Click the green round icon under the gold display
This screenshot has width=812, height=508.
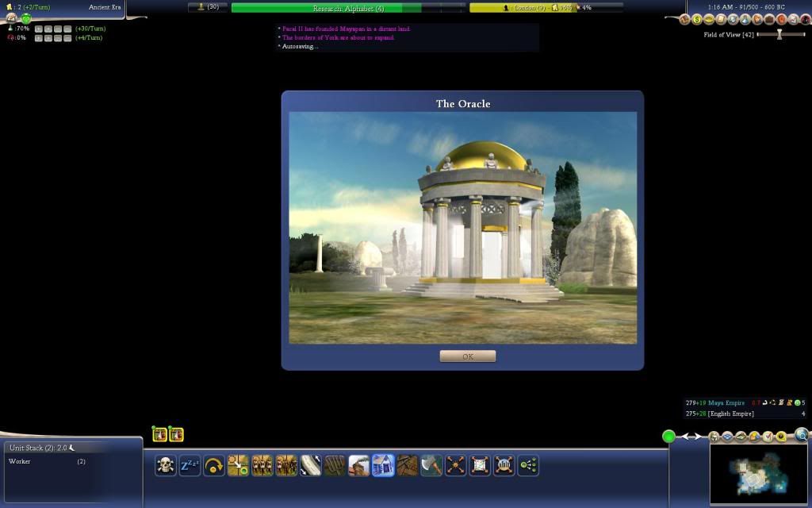tap(26, 19)
